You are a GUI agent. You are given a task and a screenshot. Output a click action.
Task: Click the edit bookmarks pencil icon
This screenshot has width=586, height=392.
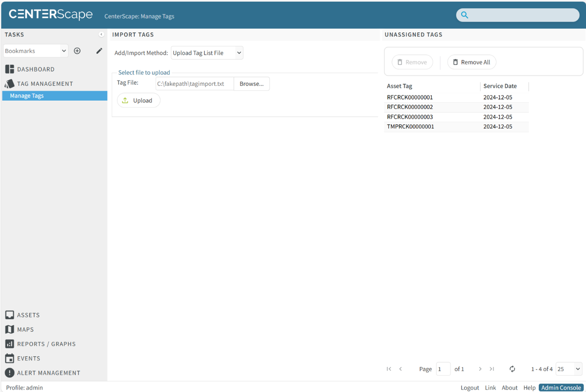99,51
